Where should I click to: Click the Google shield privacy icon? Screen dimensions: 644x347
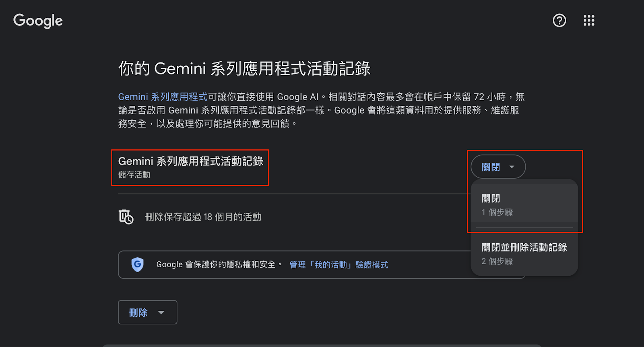click(138, 264)
